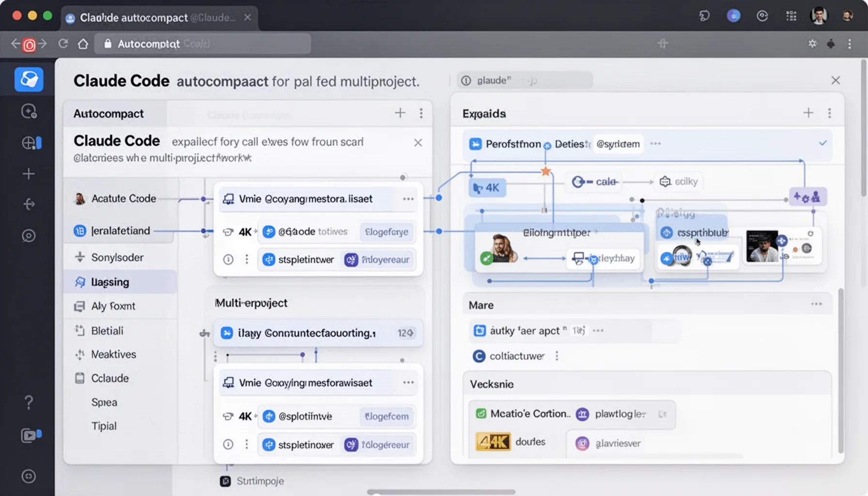Click the video recorder icon with notification dot
Viewport: 868px width, 496px height.
tap(30, 435)
